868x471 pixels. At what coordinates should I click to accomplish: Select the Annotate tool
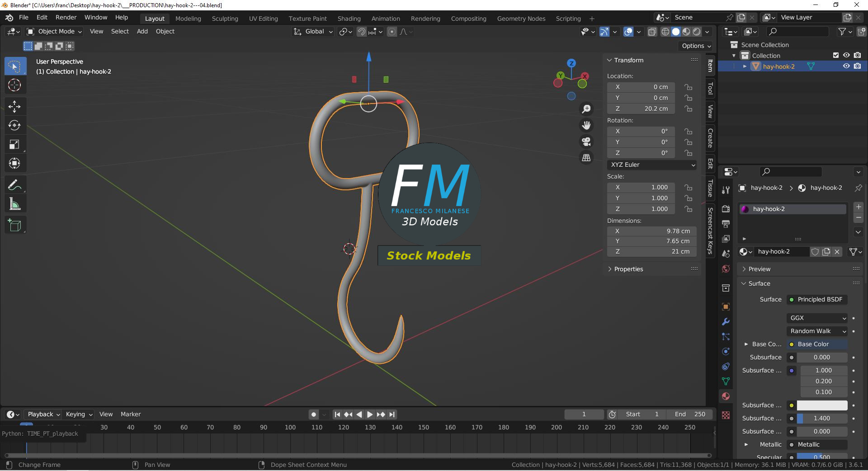coord(14,185)
